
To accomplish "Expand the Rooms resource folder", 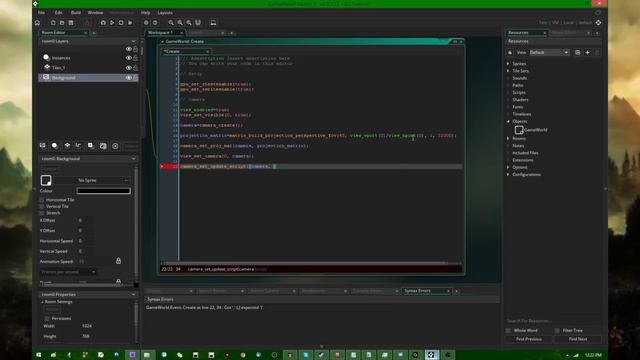I will pyautogui.click(x=508, y=139).
